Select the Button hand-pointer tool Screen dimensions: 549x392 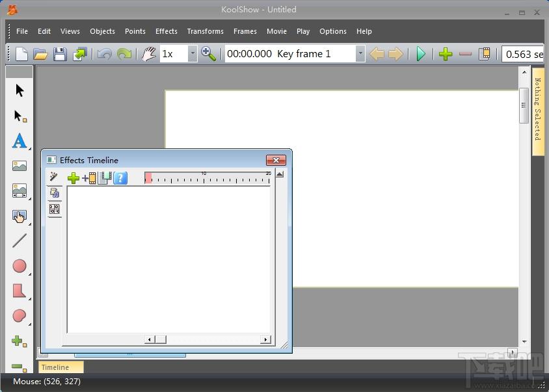(x=20, y=216)
